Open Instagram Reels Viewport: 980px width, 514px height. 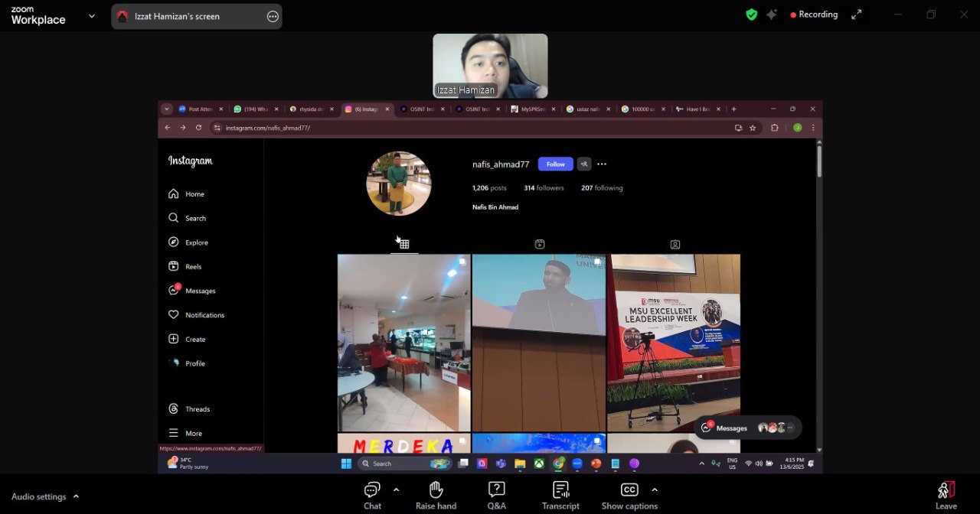coord(185,267)
